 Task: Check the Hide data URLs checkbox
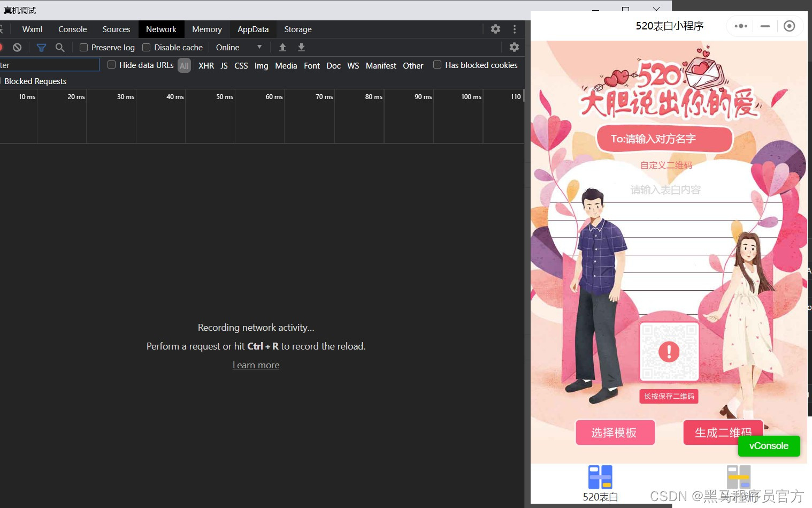111,65
